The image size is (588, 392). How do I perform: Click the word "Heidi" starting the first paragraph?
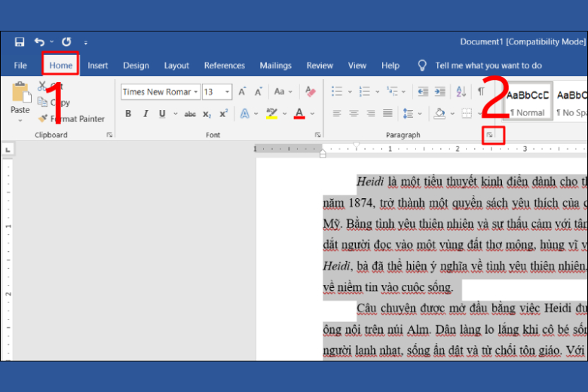pyautogui.click(x=370, y=182)
